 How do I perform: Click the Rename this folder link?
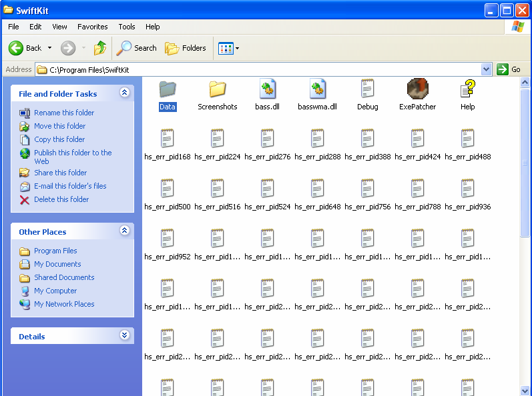point(64,113)
